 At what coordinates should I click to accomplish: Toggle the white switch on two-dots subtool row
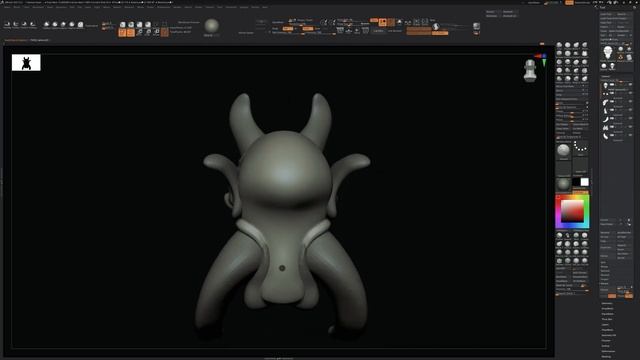pos(612,93)
